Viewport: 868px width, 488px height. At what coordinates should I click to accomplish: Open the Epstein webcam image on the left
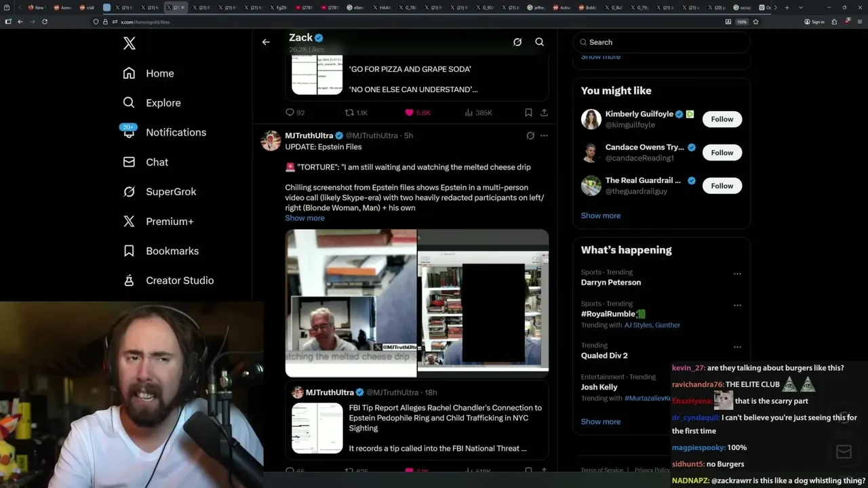pos(351,303)
